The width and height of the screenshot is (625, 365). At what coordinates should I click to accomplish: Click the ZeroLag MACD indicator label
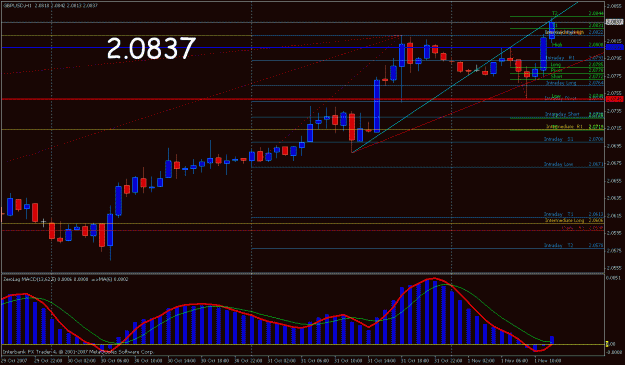[x=66, y=279]
